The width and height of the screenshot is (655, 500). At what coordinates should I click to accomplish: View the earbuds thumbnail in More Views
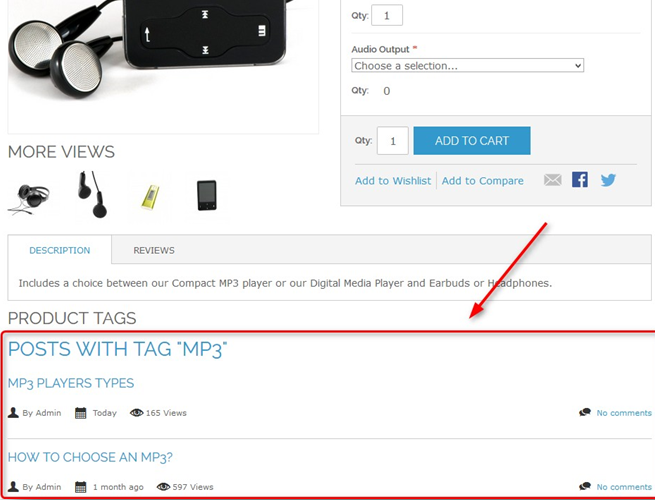pyautogui.click(x=92, y=195)
